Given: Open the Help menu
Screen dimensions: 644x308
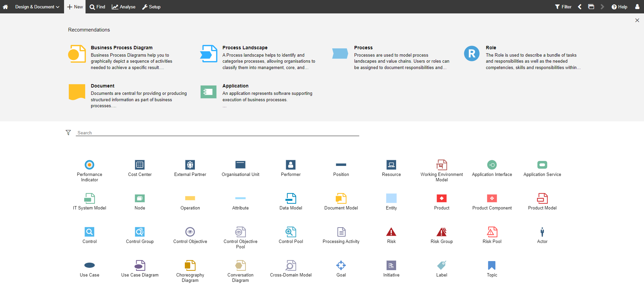Looking at the screenshot, I should coord(619,7).
